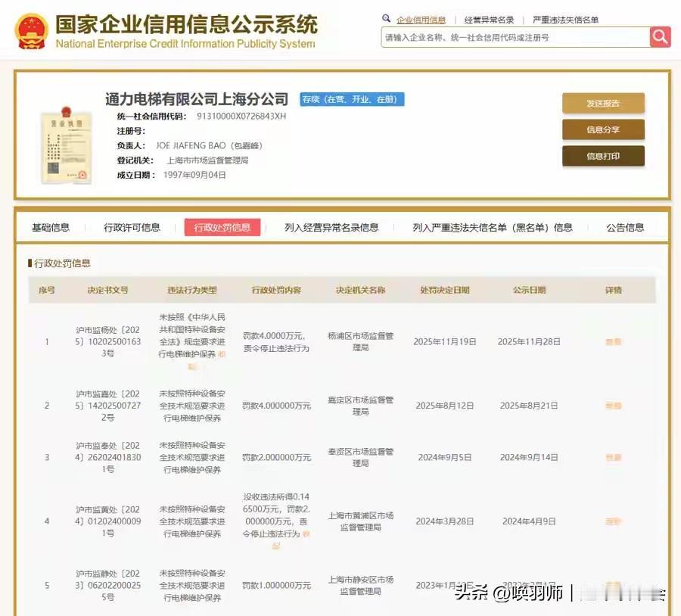The width and height of the screenshot is (681, 616).
Task: Click the founding date 1997年09月04日
Action: [x=194, y=175]
